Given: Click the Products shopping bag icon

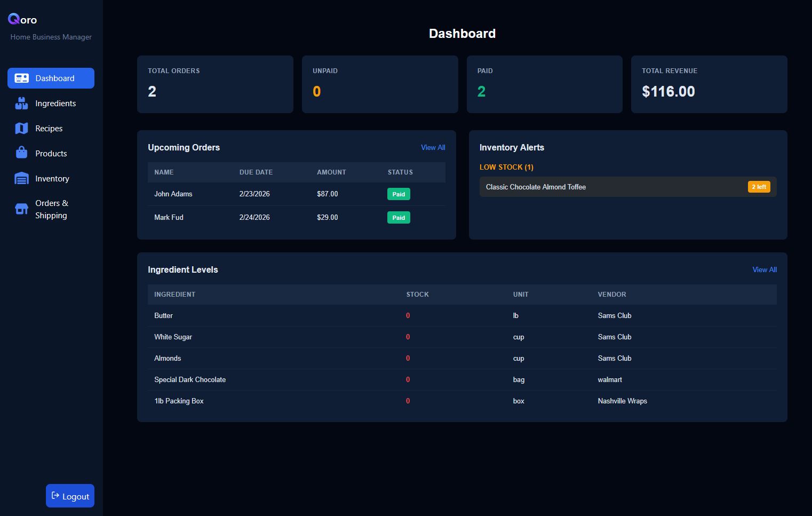Looking at the screenshot, I should [x=21, y=153].
